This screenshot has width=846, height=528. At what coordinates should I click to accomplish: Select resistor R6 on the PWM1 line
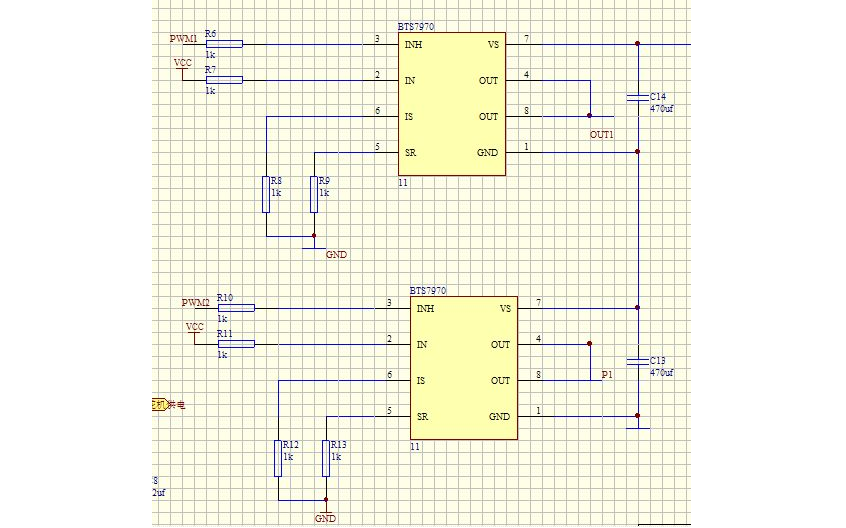tap(224, 44)
